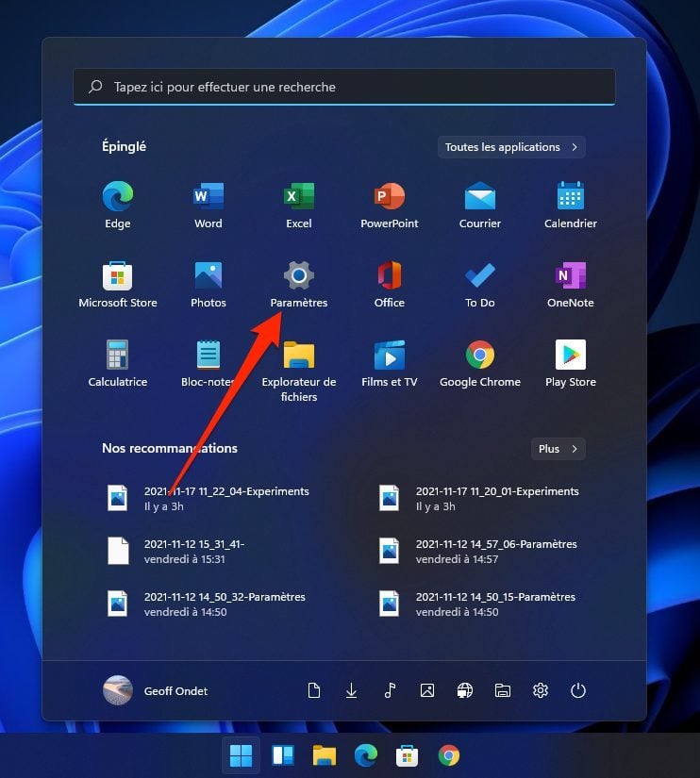
Task: Click the Windows Start button on taskbar
Action: tap(242, 755)
